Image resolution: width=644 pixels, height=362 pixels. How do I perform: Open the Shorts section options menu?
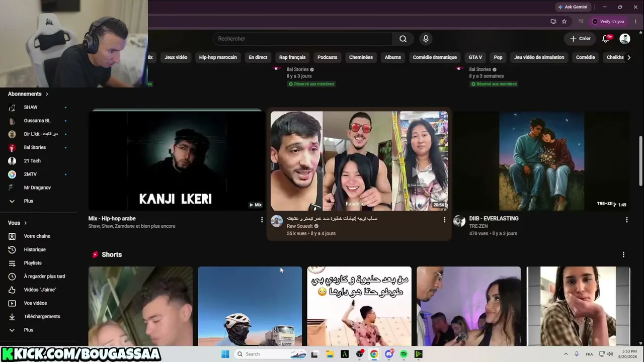tap(623, 254)
